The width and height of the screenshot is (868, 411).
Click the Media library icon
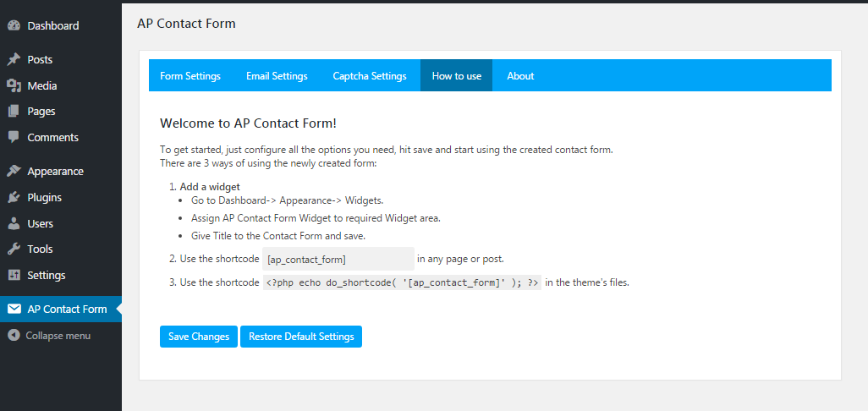(14, 85)
